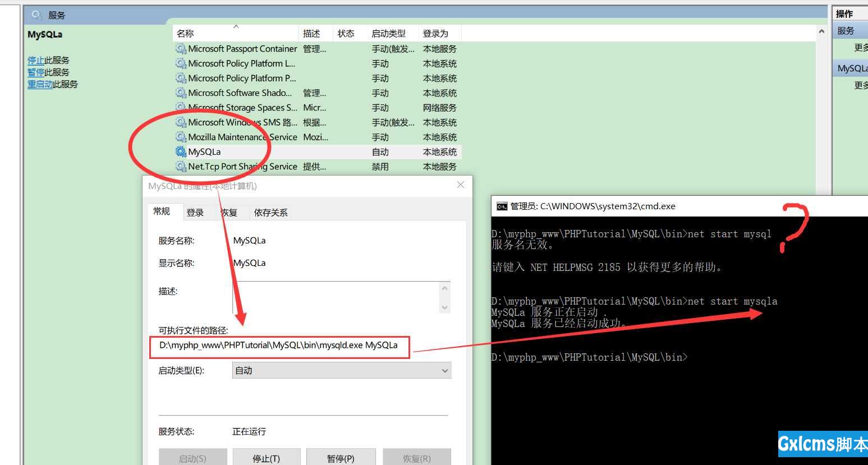The image size is (868, 465).
Task: Click the greyed 启动(S) button
Action: click(x=192, y=458)
